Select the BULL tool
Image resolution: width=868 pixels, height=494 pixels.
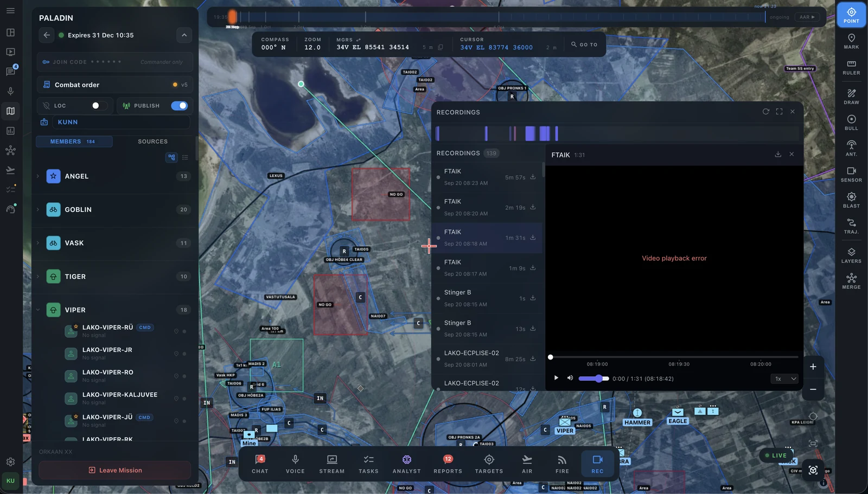[851, 123]
